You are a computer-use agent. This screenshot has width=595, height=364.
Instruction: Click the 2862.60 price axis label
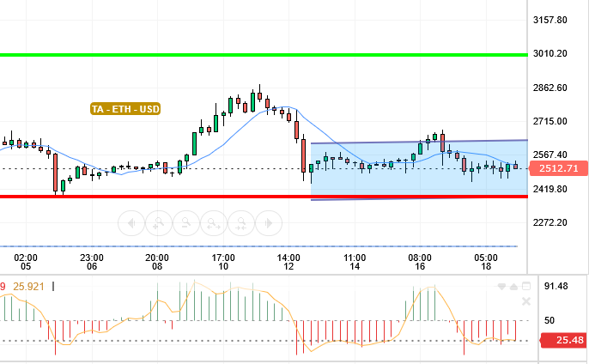549,88
